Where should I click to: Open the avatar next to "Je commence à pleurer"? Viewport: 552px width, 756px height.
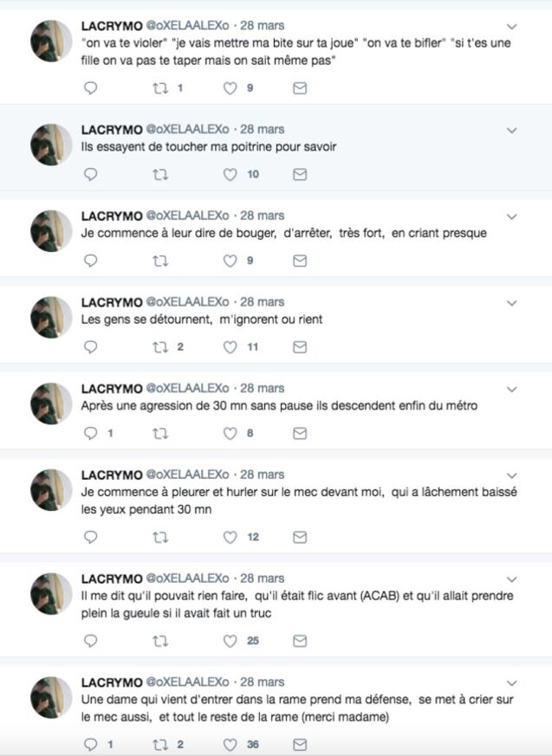[x=50, y=490]
